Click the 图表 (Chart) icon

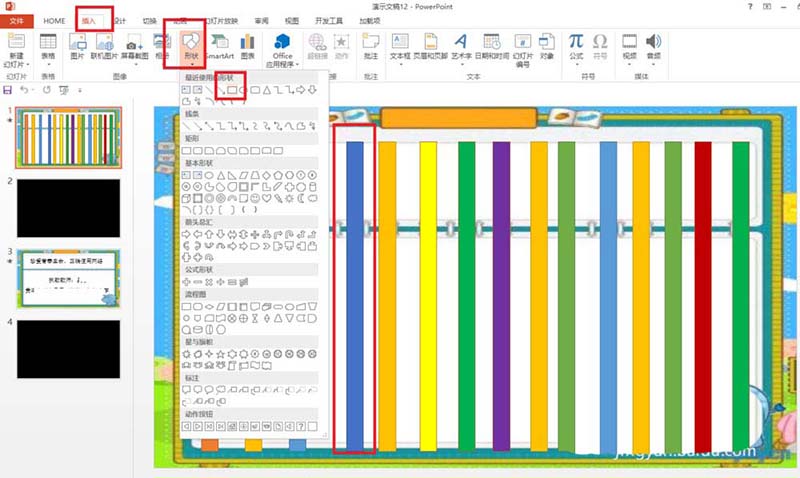[247, 46]
